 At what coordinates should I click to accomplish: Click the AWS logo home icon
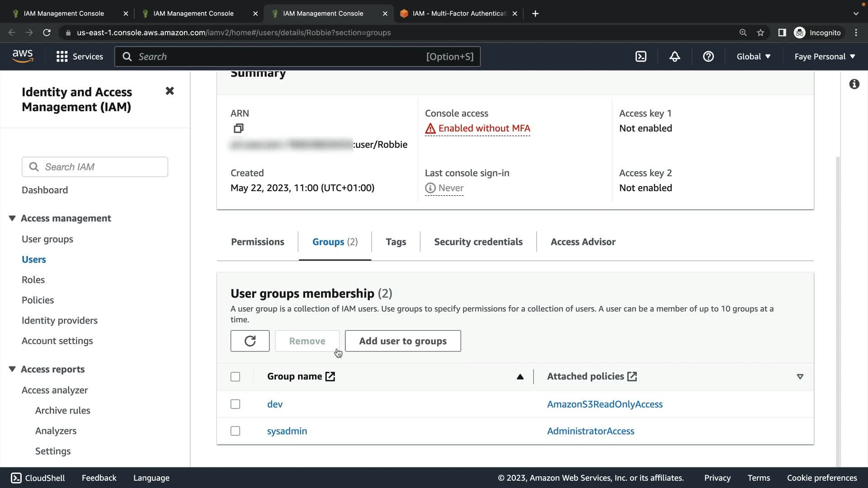(x=23, y=56)
